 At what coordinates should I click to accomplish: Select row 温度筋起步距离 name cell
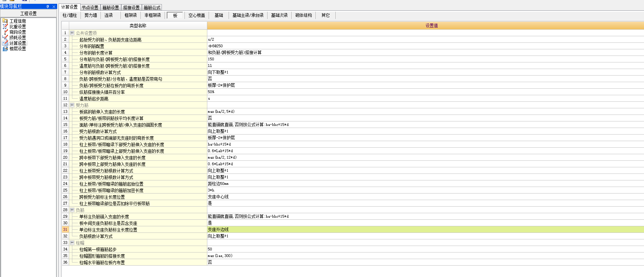(x=138, y=99)
